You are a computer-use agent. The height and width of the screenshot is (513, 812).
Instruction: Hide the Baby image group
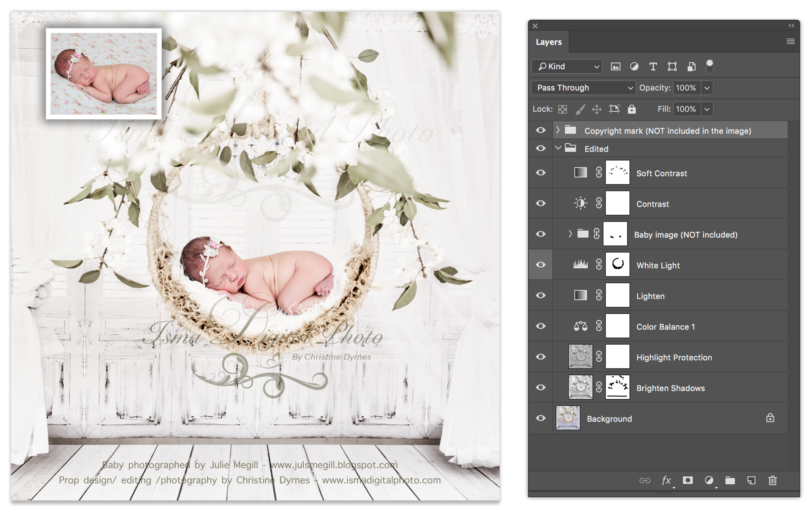[x=541, y=234]
